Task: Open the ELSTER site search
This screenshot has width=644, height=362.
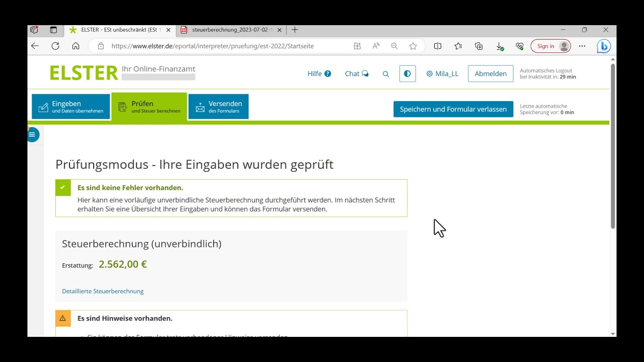Action: pos(386,74)
